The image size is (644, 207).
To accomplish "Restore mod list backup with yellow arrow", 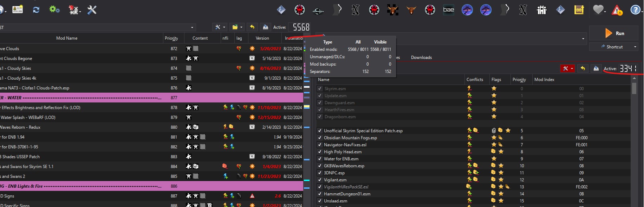I will click(x=252, y=27).
